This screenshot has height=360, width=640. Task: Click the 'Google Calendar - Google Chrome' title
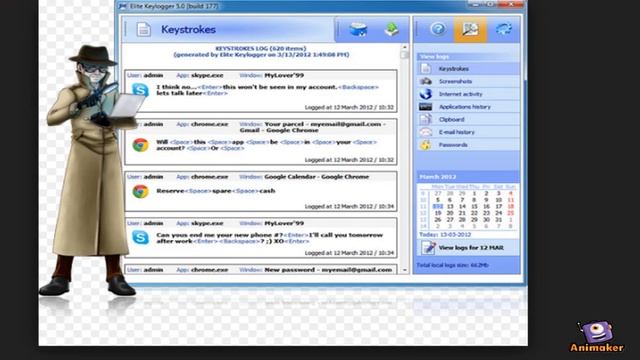(317, 177)
